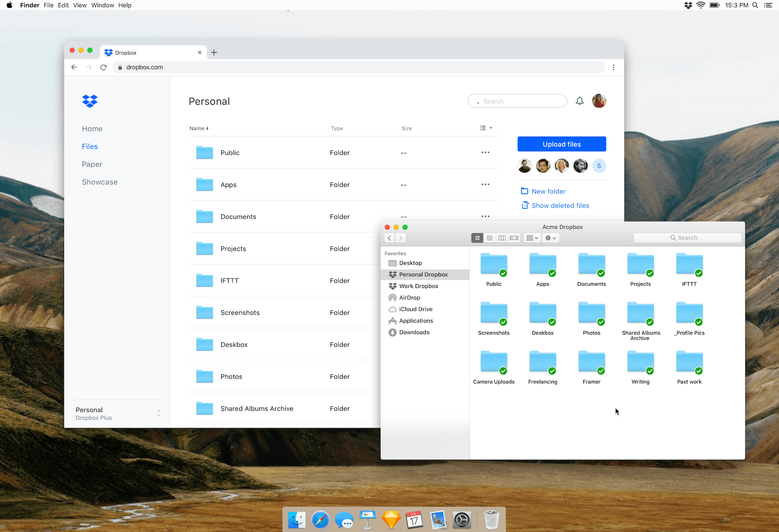This screenshot has width=779, height=532.
Task: Select the Past work folder in Finder
Action: click(689, 368)
